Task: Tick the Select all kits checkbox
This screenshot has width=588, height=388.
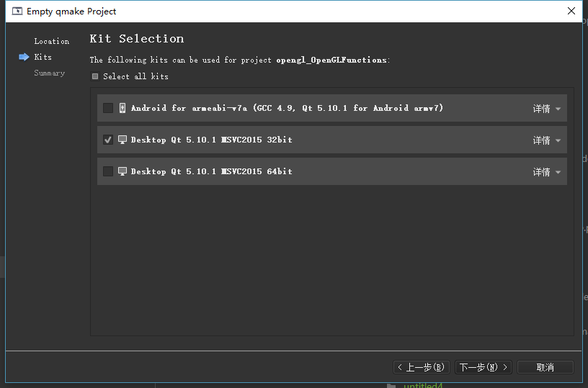Action: (95, 76)
